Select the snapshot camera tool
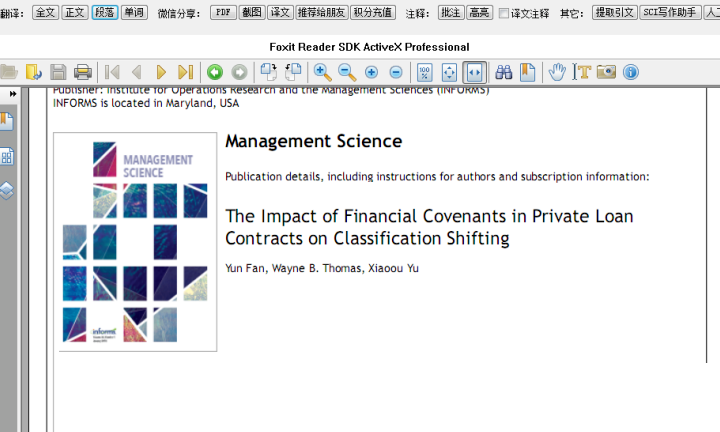720x432 pixels. 606,72
